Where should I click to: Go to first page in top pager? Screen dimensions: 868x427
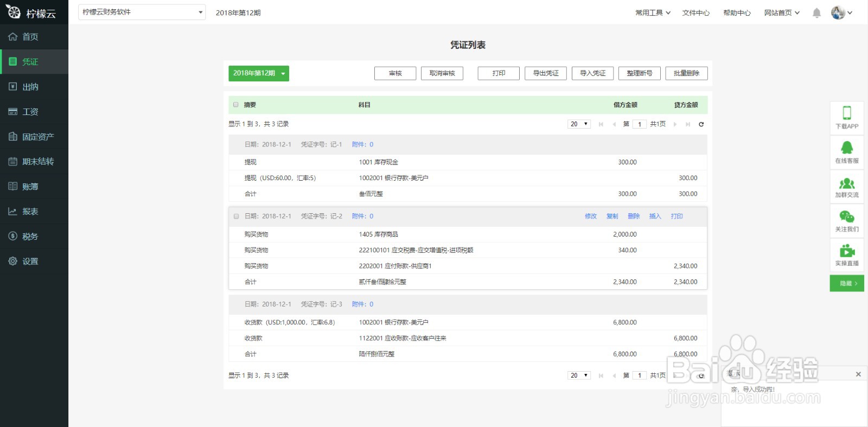click(601, 124)
